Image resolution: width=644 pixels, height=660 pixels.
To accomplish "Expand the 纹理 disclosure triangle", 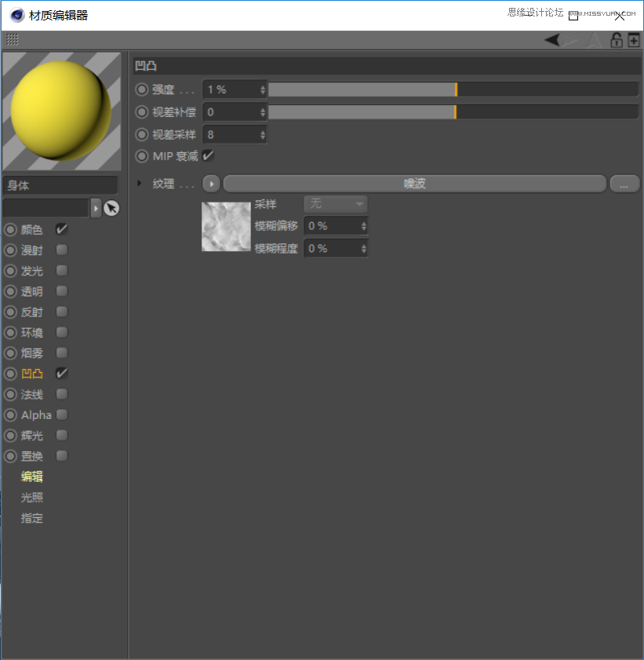I will [140, 183].
